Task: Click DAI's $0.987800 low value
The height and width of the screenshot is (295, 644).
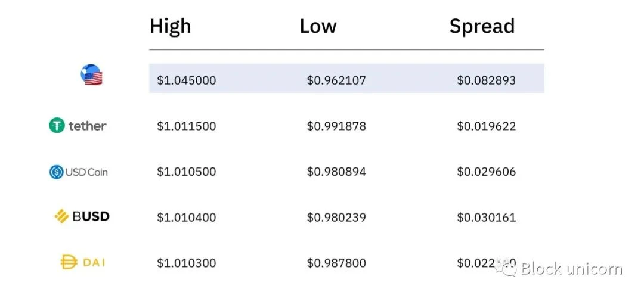Action: point(336,263)
